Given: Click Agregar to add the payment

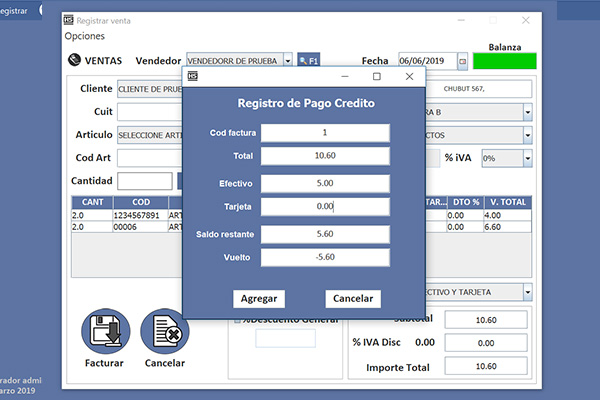Looking at the screenshot, I should [x=260, y=299].
